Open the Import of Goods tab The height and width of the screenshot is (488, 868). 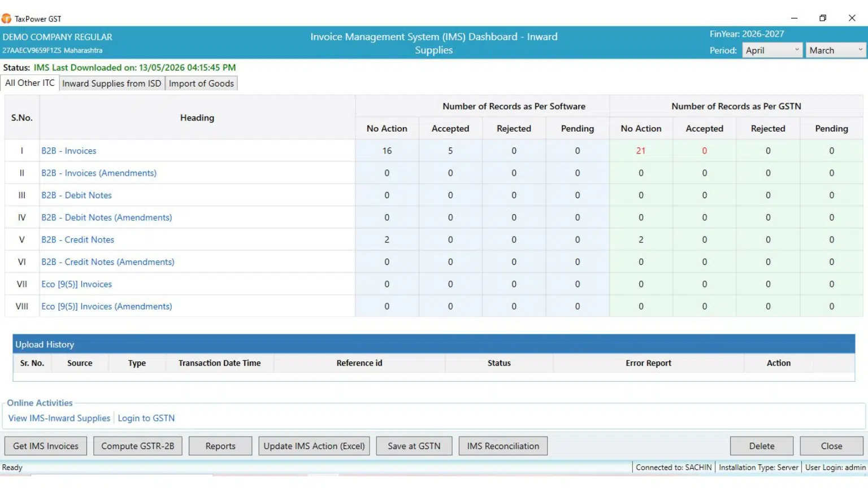coord(201,84)
